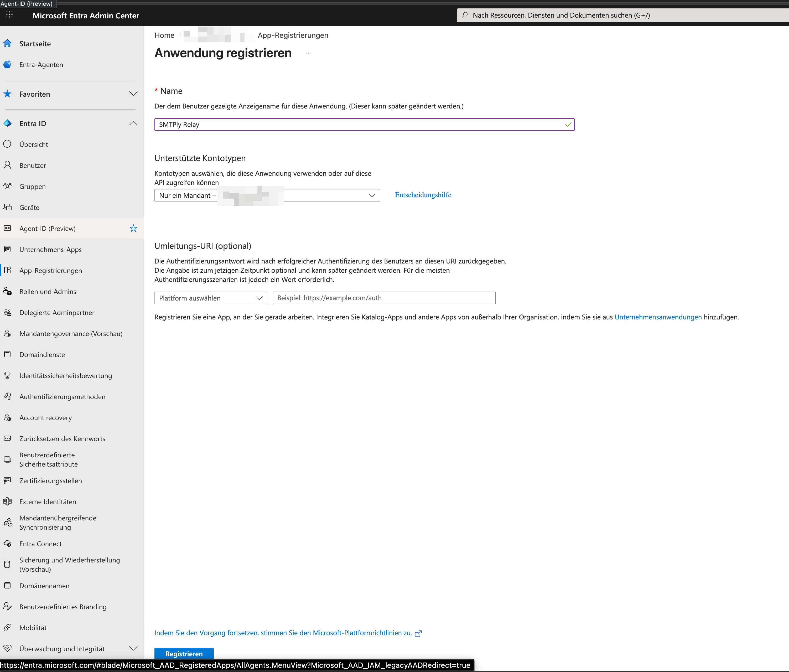Open the Plattform auswählen dropdown
Screen dimensions: 789x672
[x=211, y=298]
